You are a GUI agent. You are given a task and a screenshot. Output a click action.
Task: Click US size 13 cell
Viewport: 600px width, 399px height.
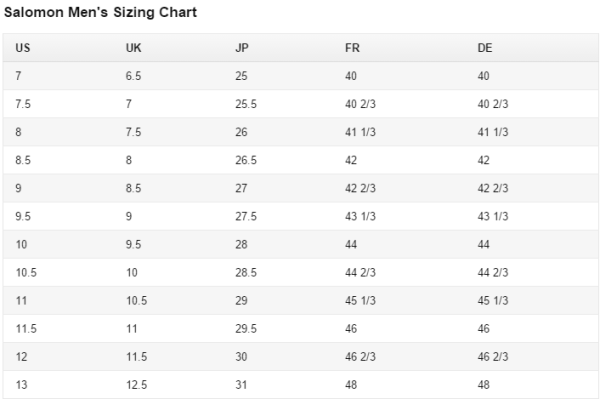click(x=21, y=385)
